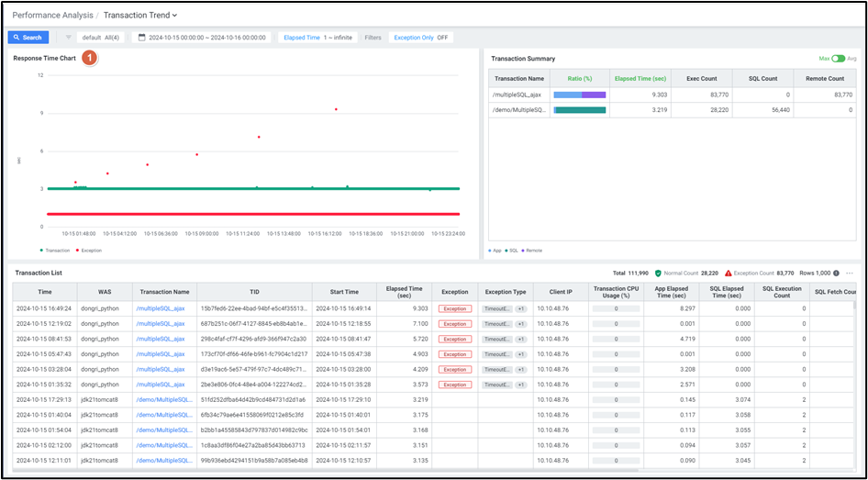Screen dimensions: 868x480
Task: Click the Rows info icon
Action: [x=836, y=273]
